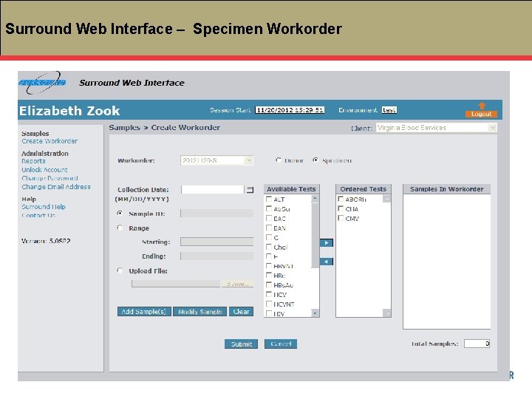Click Available Tests scroll down arrow

pos(315,313)
